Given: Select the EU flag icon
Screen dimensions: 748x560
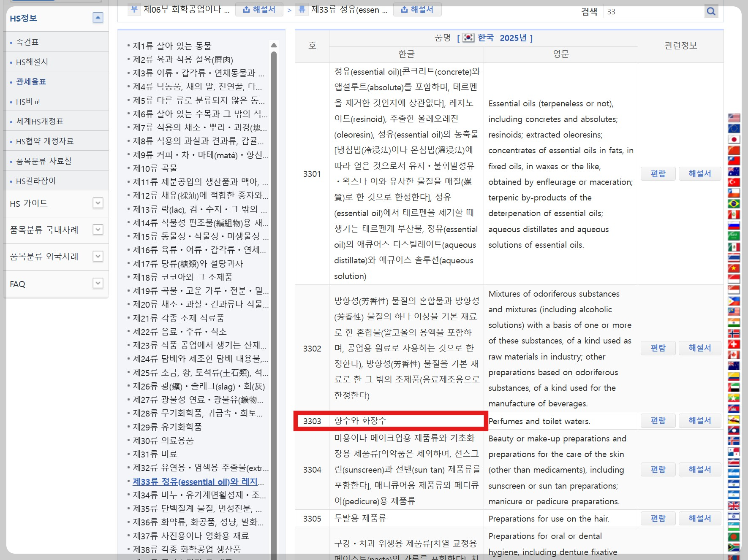Looking at the screenshot, I should tap(734, 128).
